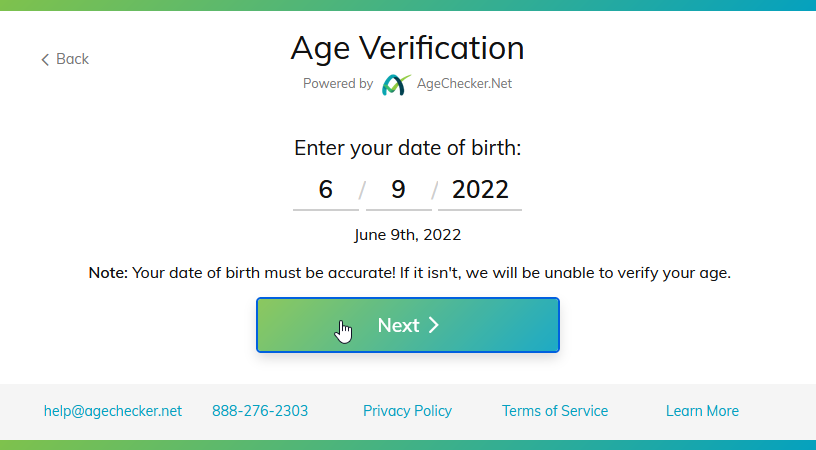Click the Age Verification heading

pos(407,48)
